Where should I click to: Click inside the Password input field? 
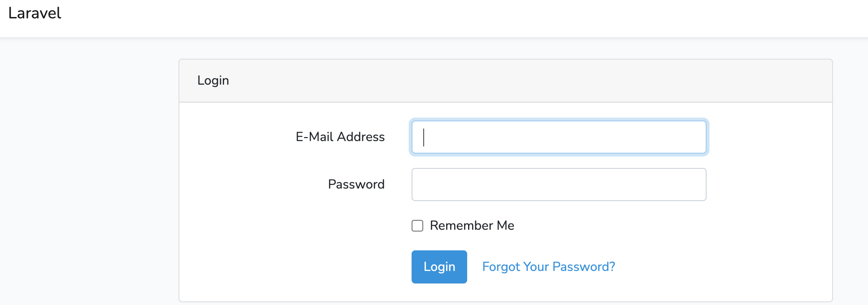point(559,185)
